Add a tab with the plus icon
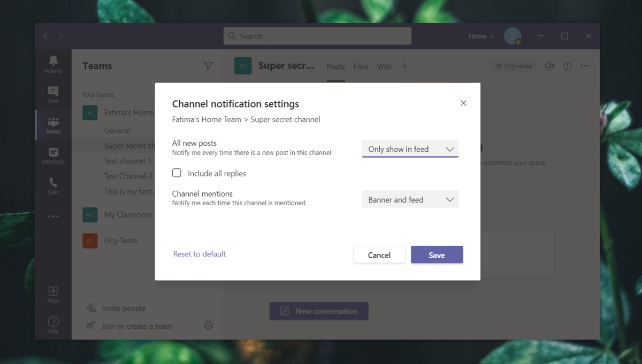642x364 pixels. (x=404, y=66)
